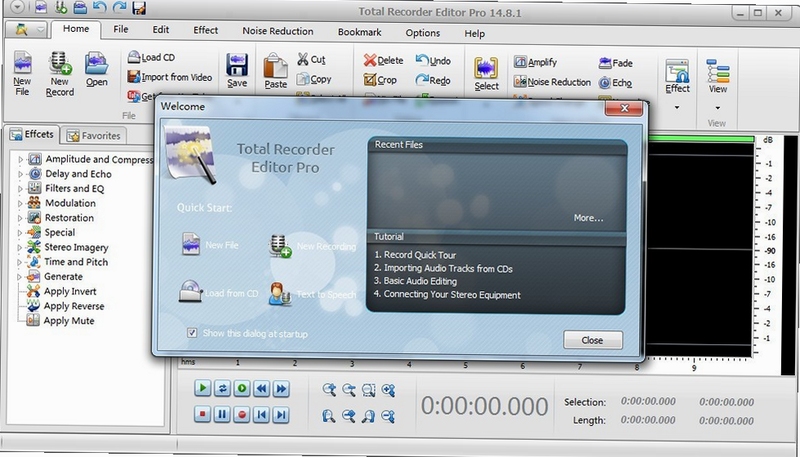The height and width of the screenshot is (457, 800).
Task: Click Load CD in the ribbon
Action: (x=151, y=57)
